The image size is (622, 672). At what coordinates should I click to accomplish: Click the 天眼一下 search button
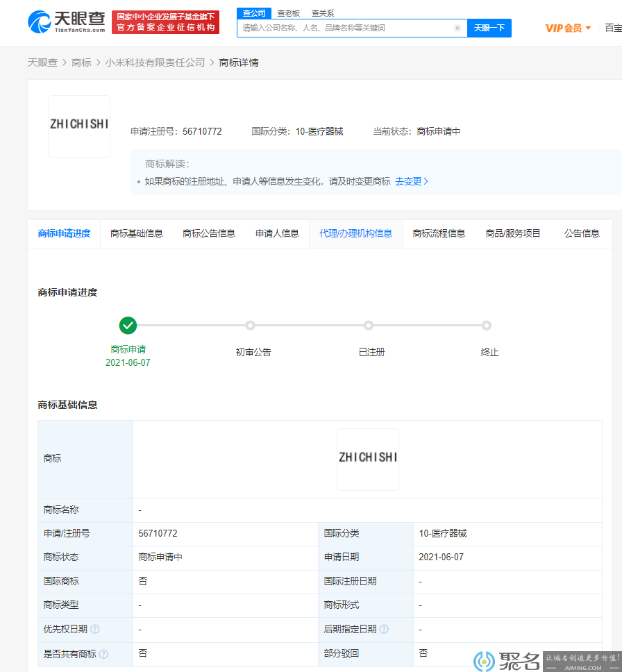(489, 28)
